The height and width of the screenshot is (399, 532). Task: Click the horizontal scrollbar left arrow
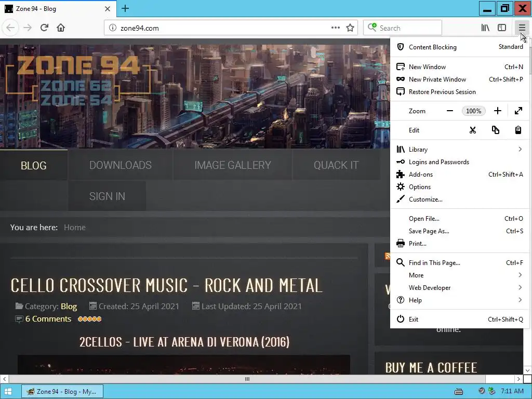4,379
